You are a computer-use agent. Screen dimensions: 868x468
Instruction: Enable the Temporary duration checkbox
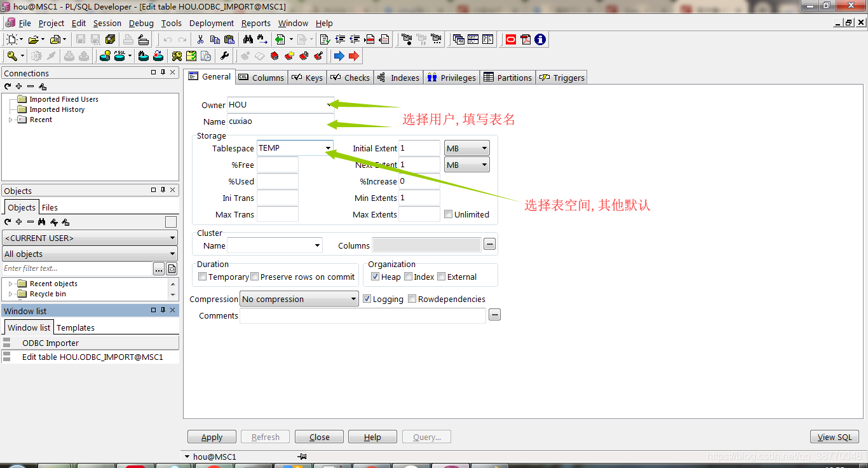point(202,277)
